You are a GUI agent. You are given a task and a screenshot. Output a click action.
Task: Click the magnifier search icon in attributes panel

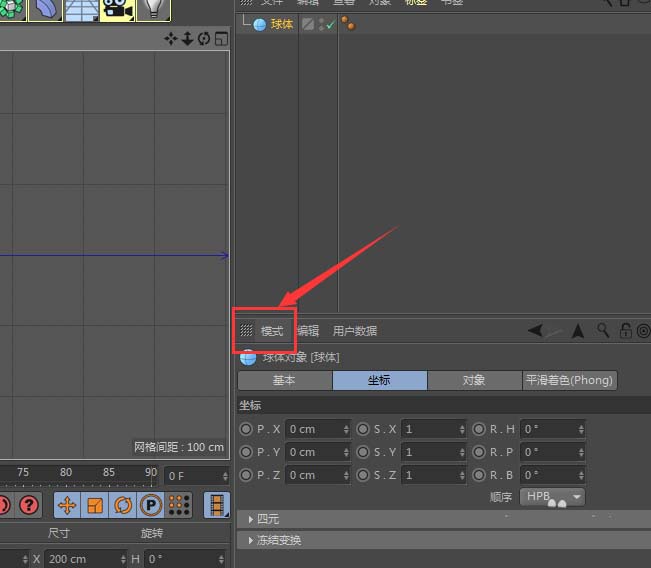click(x=603, y=330)
